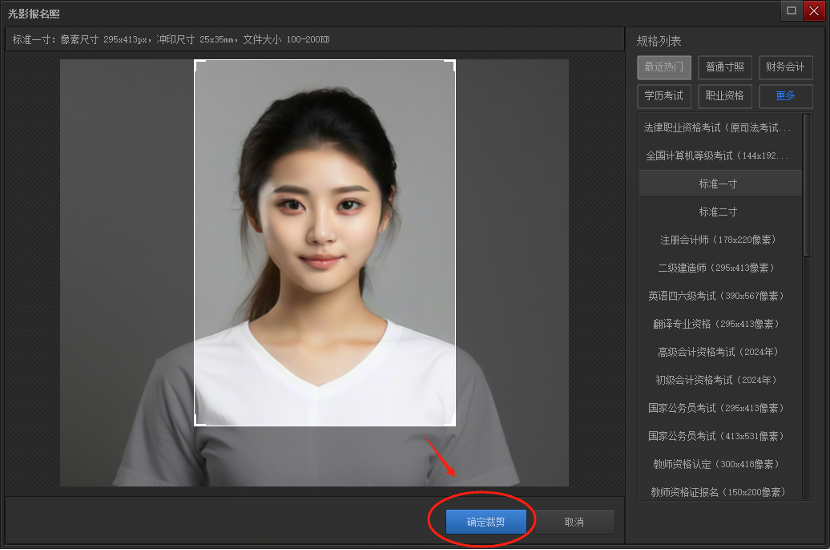This screenshot has height=550, width=830.
Task: Open the 普通寸照 category tab
Action: click(725, 67)
